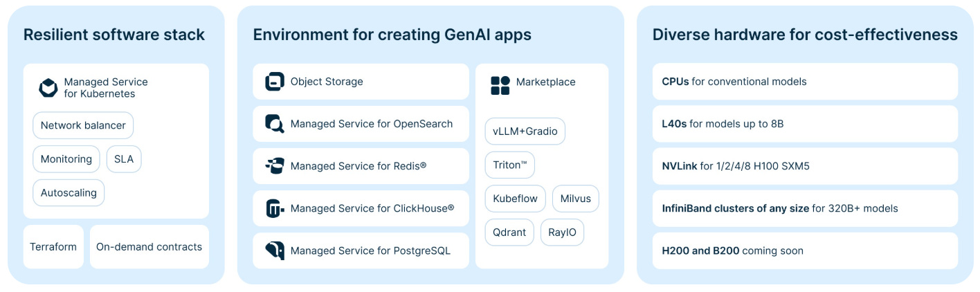Select the vLLM+Gradio chip
The height and width of the screenshot is (292, 980).
click(525, 131)
